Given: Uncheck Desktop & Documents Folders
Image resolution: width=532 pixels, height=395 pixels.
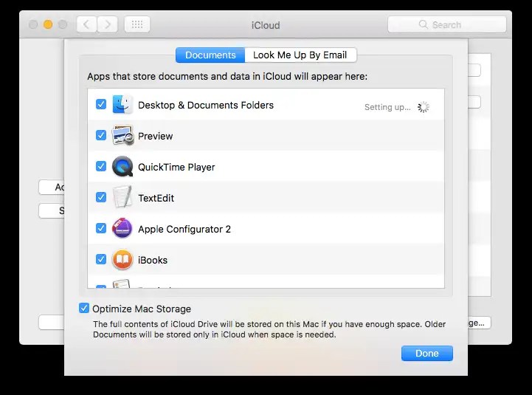Looking at the screenshot, I should [101, 104].
